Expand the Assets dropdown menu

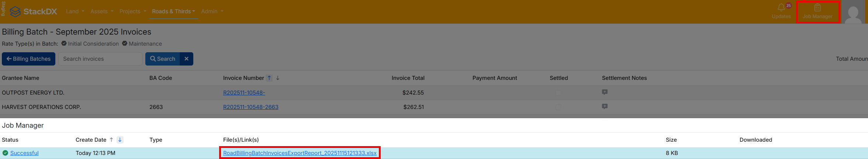click(102, 11)
